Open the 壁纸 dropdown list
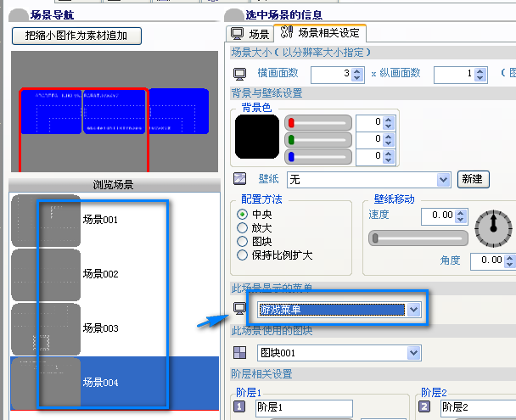 [443, 180]
